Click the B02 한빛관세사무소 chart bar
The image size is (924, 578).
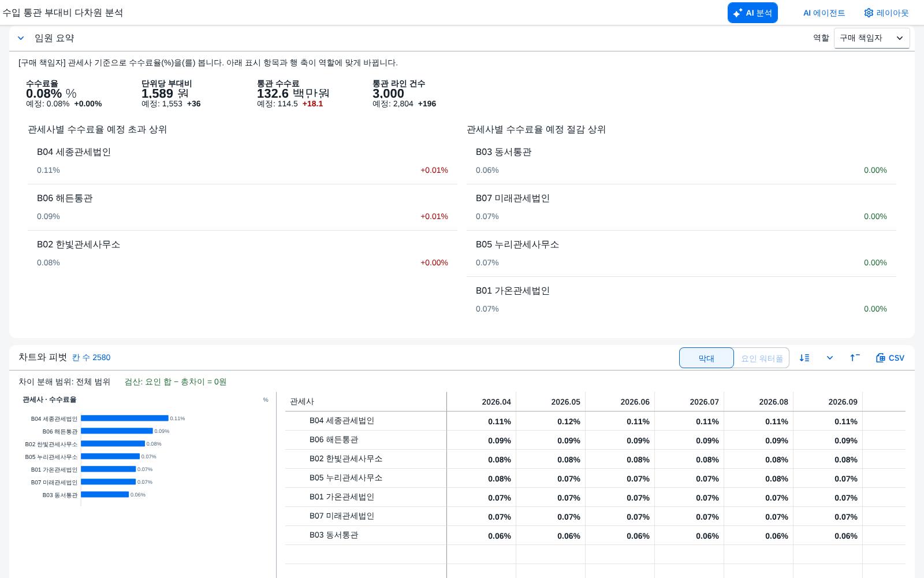click(113, 444)
